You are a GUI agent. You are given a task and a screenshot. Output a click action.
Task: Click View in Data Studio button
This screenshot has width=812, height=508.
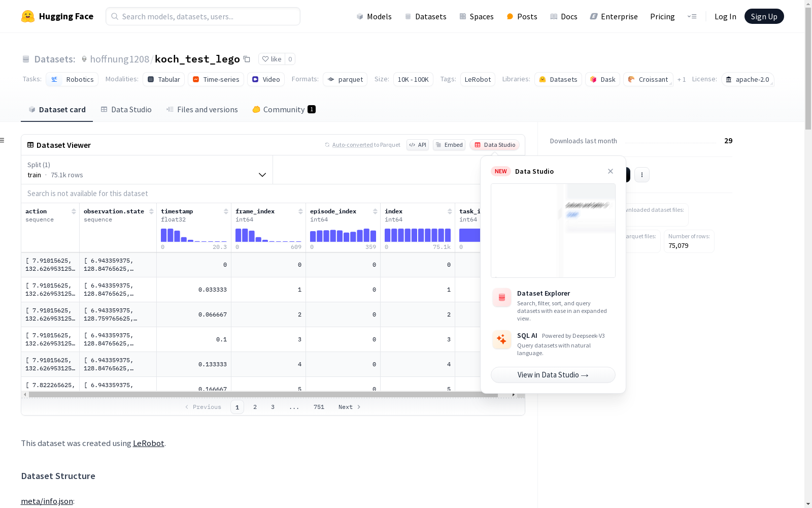[553, 375]
